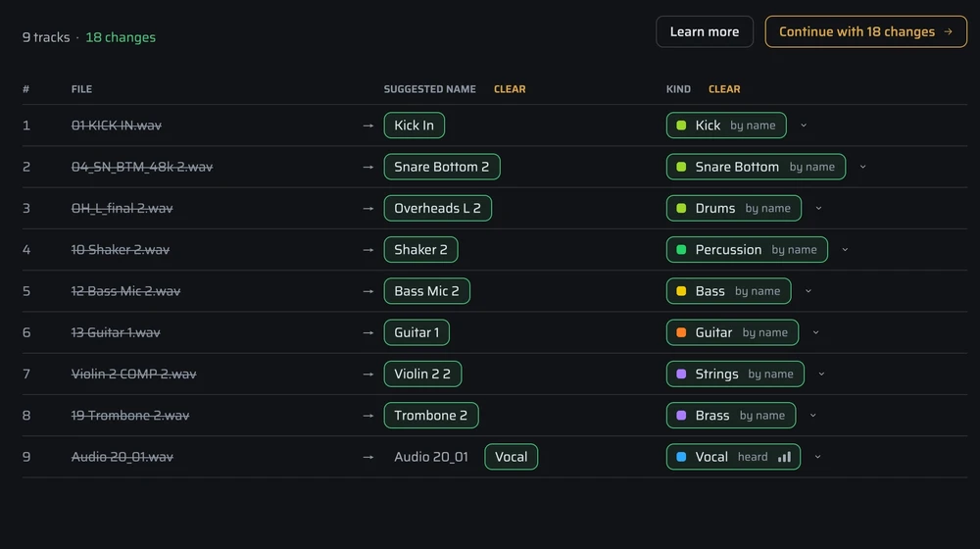Viewport: 980px width, 549px height.
Task: Click the Brass kind chip
Action: click(x=731, y=416)
